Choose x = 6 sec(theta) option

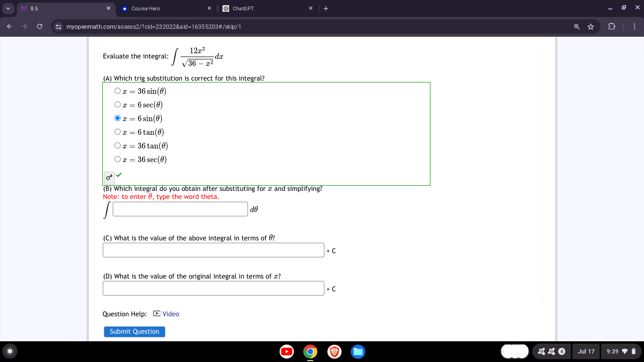pos(117,104)
